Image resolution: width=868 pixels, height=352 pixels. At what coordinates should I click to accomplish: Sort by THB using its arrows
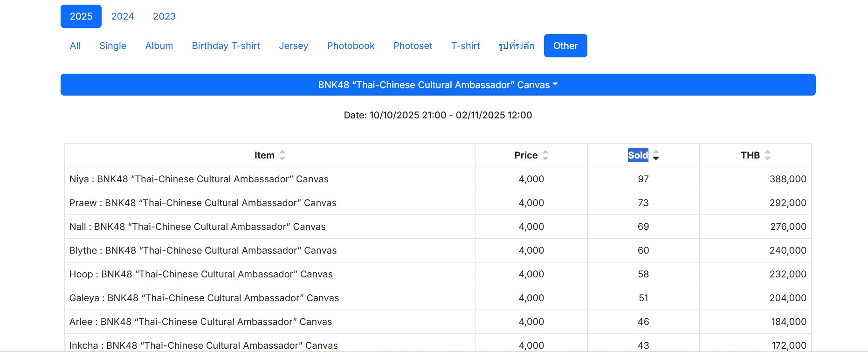pos(767,155)
